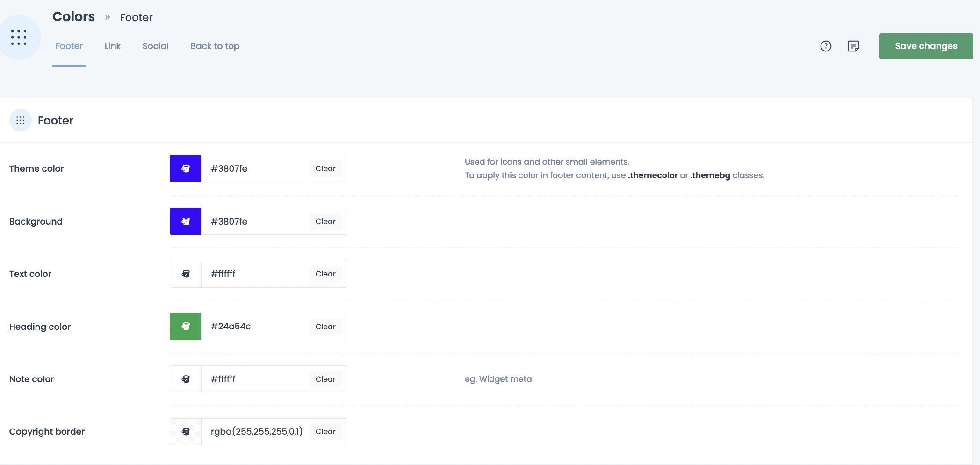This screenshot has height=465, width=980.
Task: Click '.themebg' in the help text
Action: click(x=710, y=175)
